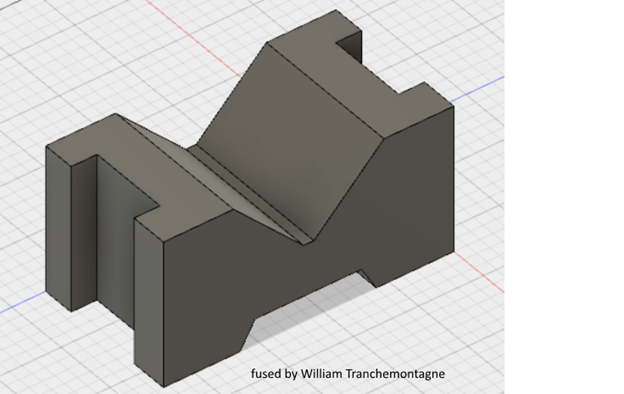The image size is (624, 394).
Task: Select the small triangular notch on the bottom edge
Action: click(367, 277)
